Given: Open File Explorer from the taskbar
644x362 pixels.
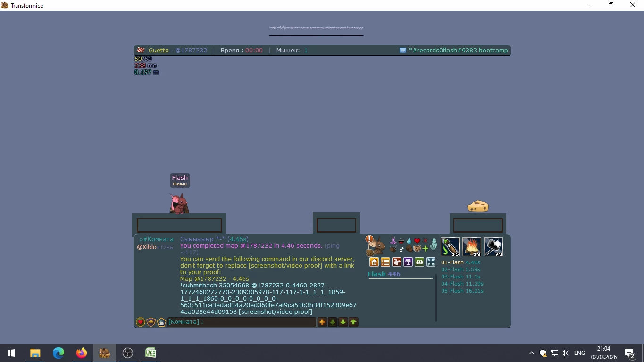Looking at the screenshot, I should [35, 353].
